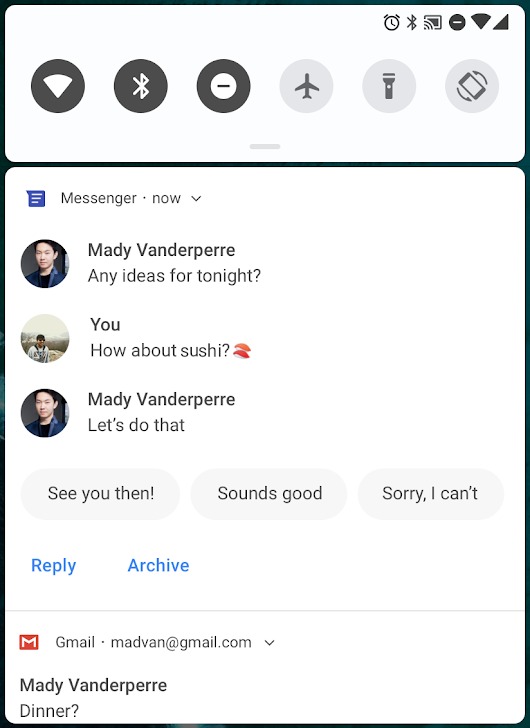Tap the Gmail envelope icon

click(29, 642)
